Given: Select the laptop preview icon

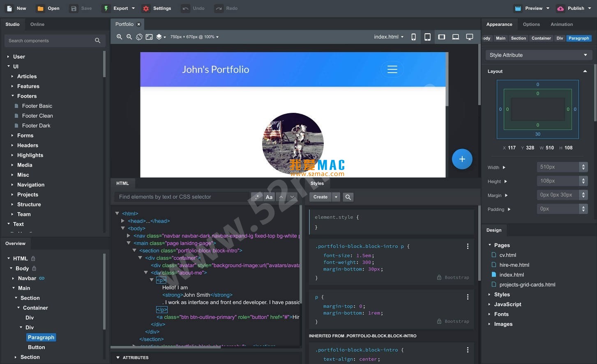Looking at the screenshot, I should click(x=456, y=37).
